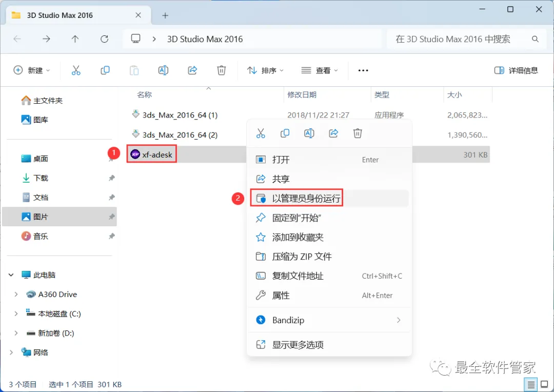
Task: Choose 共享 from the context menu
Action: click(329, 179)
